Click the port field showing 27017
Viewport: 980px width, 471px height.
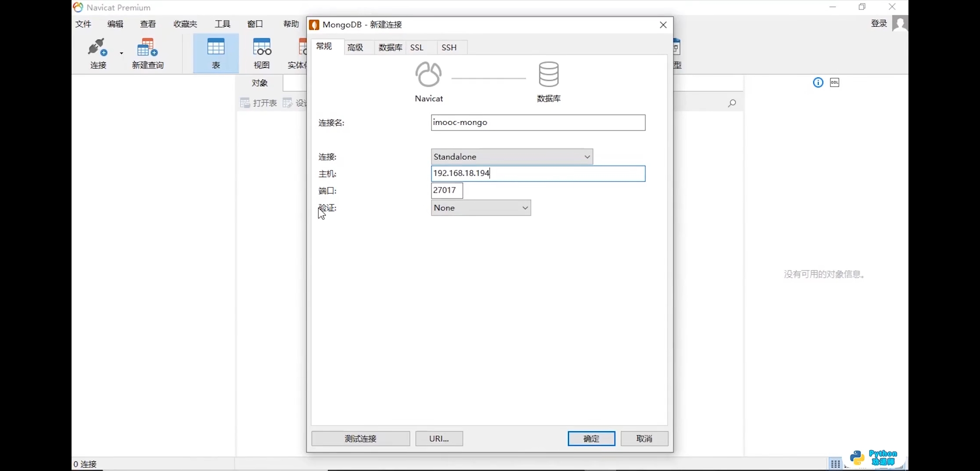[446, 191]
